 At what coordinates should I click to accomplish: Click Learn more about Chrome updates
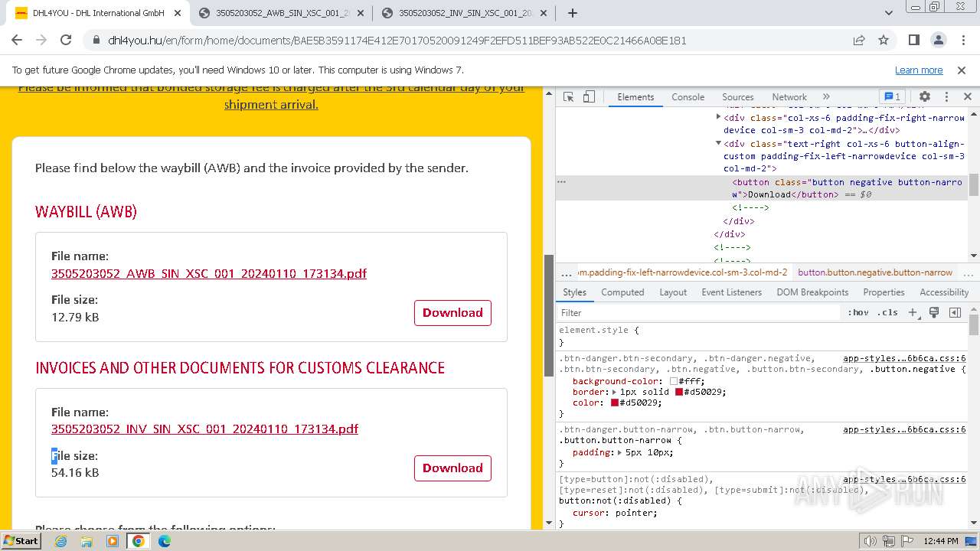pyautogui.click(x=919, y=70)
